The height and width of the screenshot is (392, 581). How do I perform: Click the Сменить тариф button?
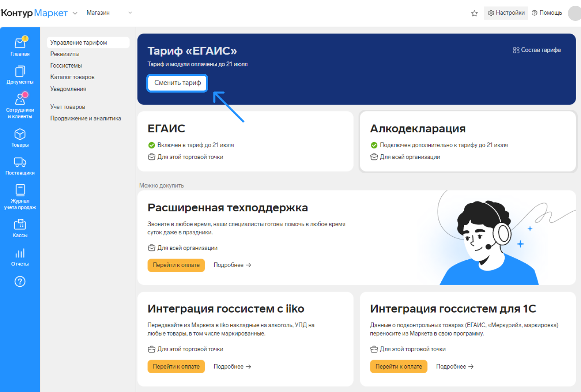(x=177, y=83)
